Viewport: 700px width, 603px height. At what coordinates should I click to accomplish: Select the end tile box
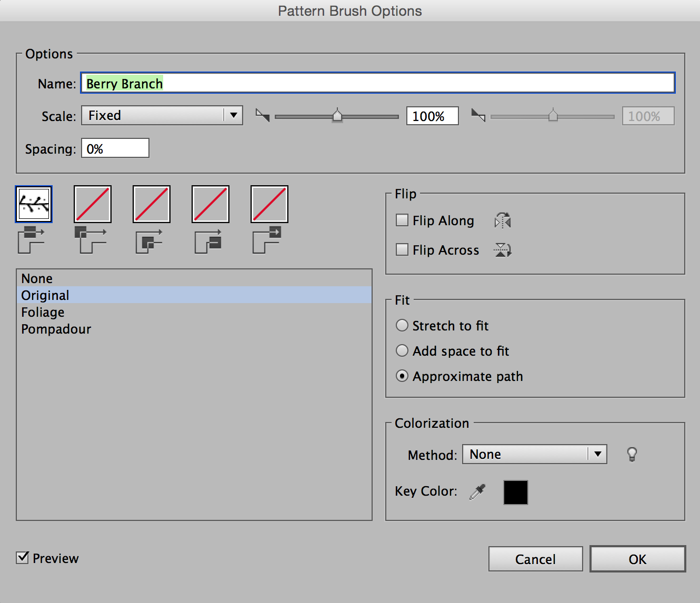pos(269,204)
